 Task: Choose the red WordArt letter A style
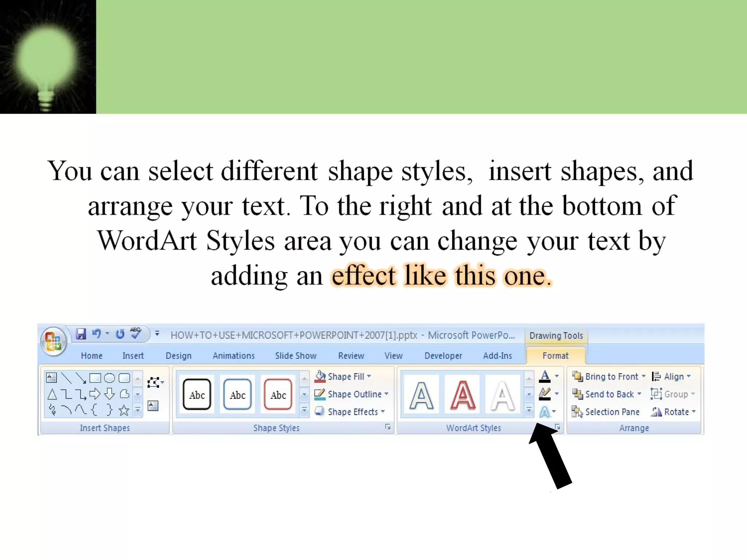[462, 395]
